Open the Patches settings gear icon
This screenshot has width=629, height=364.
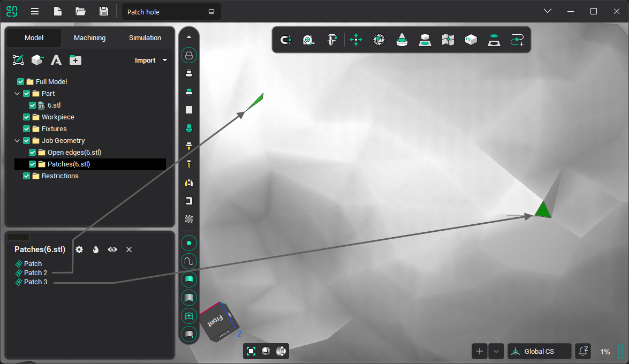click(79, 249)
